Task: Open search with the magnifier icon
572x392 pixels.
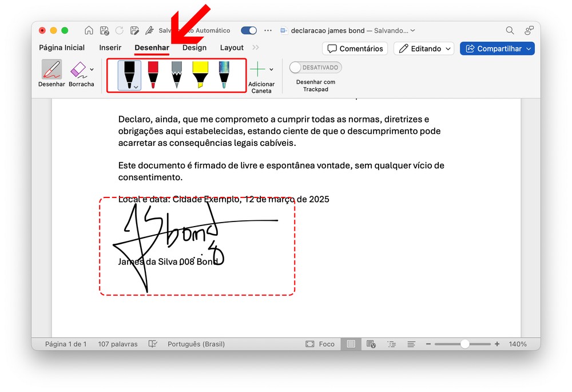Action: click(510, 30)
